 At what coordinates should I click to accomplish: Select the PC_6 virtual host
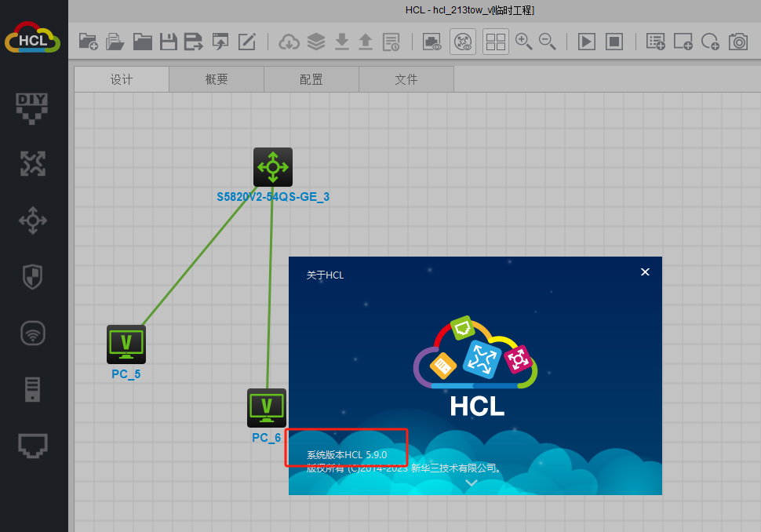[x=267, y=408]
